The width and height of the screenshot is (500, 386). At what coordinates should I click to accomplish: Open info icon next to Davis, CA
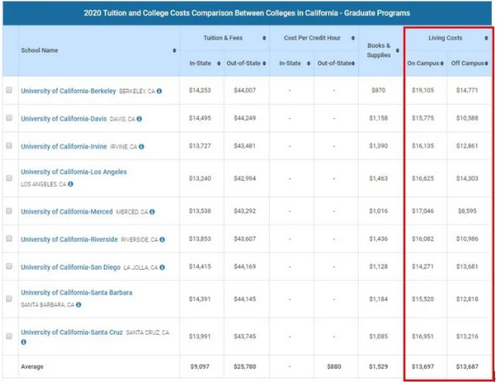coord(139,119)
